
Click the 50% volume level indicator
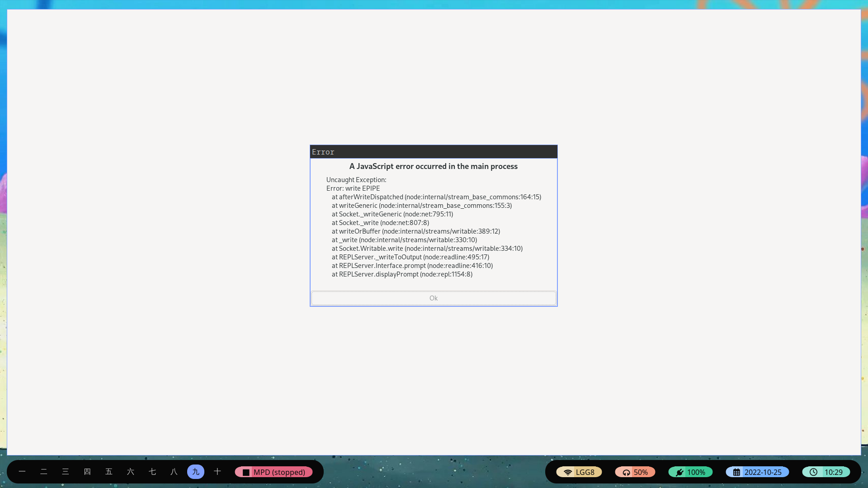[x=641, y=472]
